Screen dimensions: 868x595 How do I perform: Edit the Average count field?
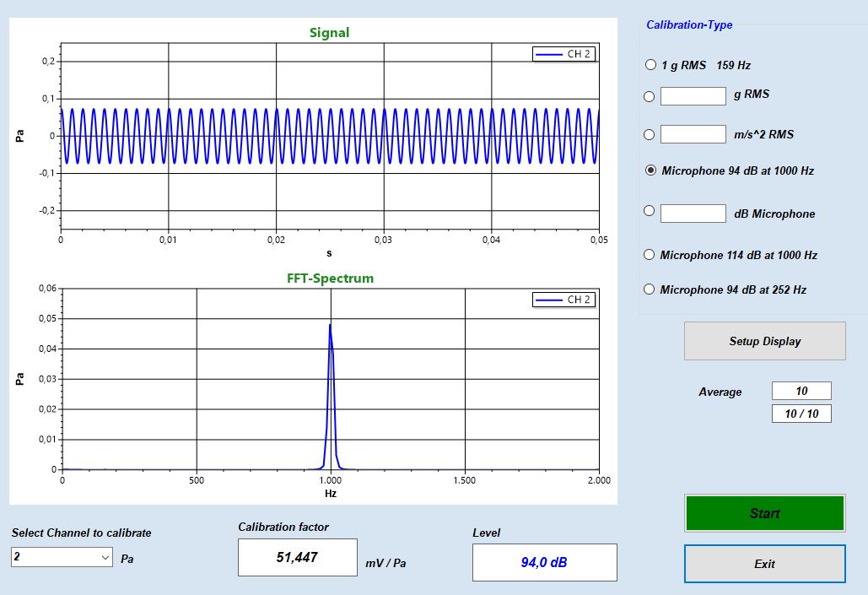pos(801,391)
